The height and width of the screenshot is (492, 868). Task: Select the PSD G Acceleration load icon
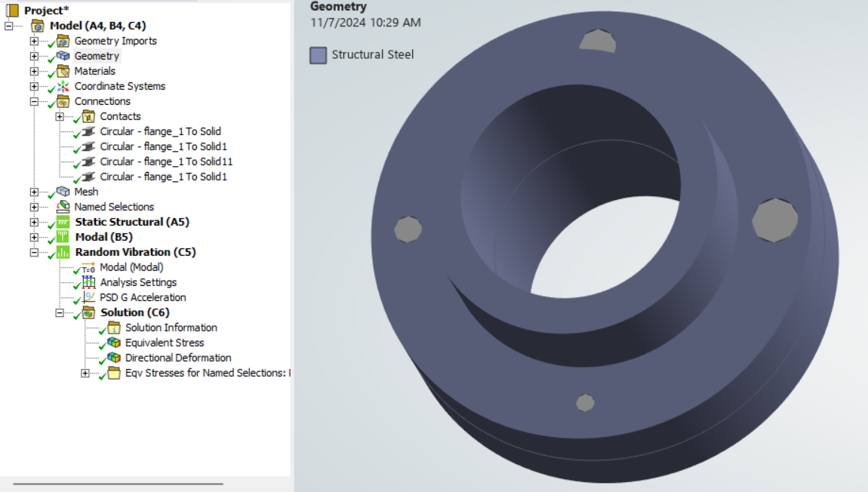89,297
